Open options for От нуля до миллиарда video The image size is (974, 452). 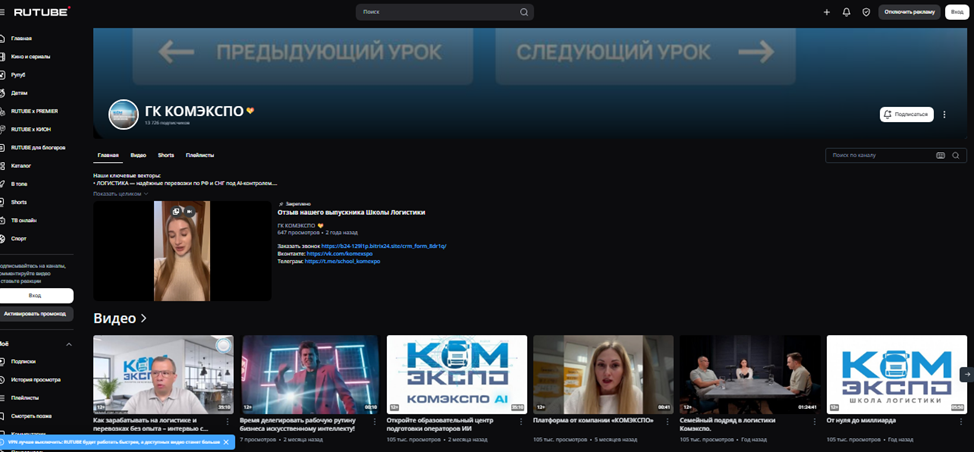961,421
